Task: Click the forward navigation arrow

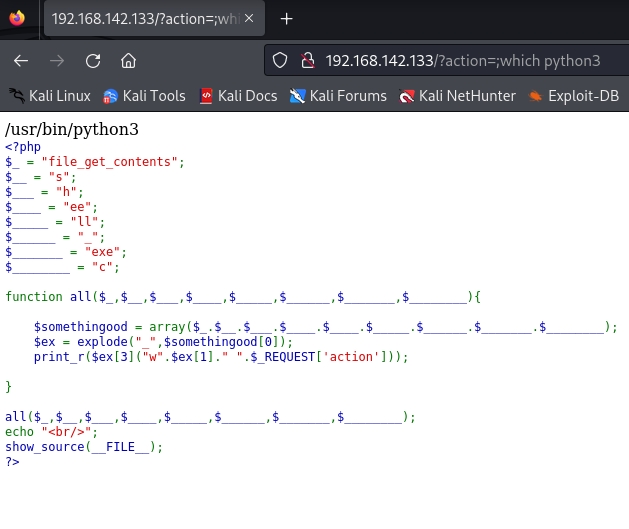Action: coord(57,60)
